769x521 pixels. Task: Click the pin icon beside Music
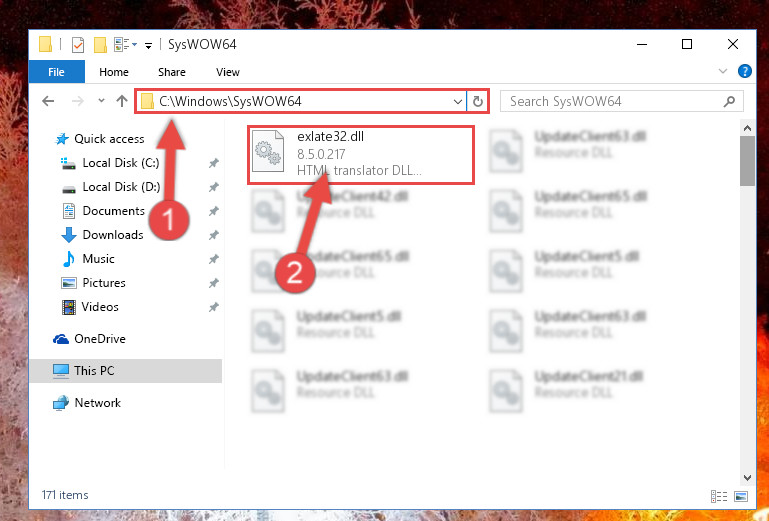tap(213, 259)
